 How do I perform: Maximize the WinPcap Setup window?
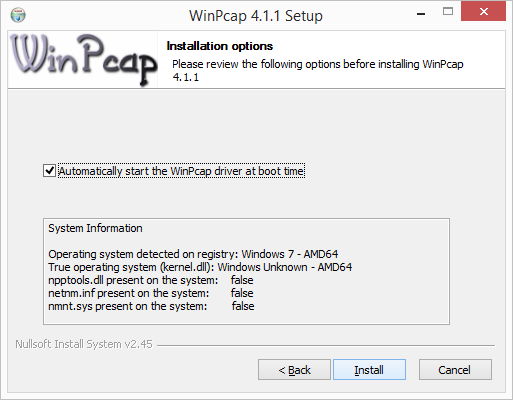(448, 12)
